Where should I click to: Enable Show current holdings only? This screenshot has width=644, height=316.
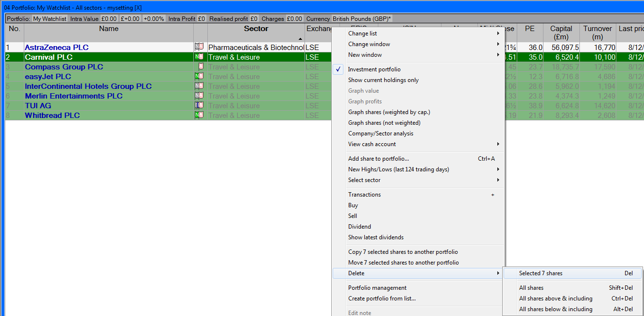coord(383,80)
